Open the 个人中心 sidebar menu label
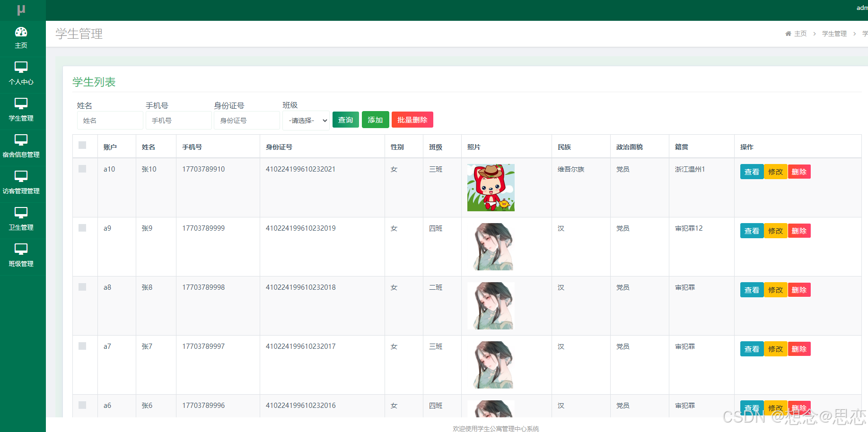Screen dimensions: 868x432 point(21,82)
